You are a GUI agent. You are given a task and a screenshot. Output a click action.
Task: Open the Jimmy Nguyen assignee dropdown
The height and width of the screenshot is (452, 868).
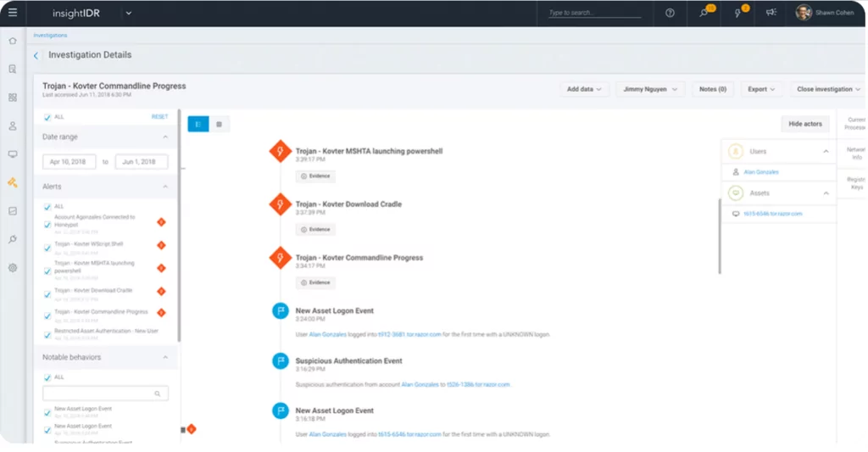[650, 89]
